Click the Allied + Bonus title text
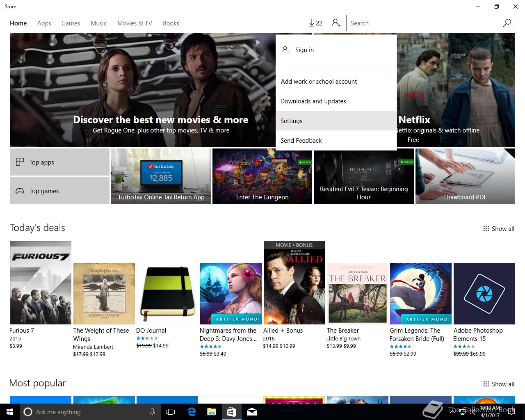 283,331
